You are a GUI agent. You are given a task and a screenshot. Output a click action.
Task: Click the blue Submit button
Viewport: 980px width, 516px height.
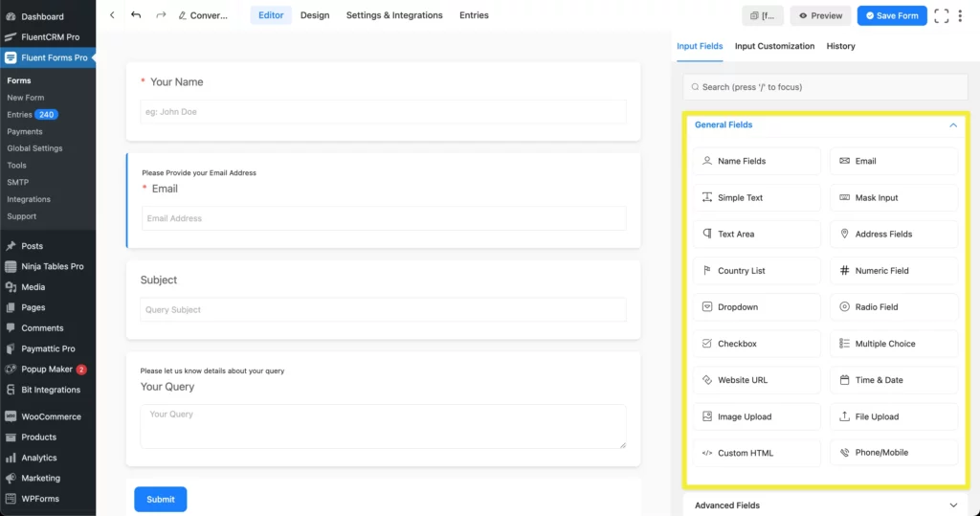click(x=161, y=499)
